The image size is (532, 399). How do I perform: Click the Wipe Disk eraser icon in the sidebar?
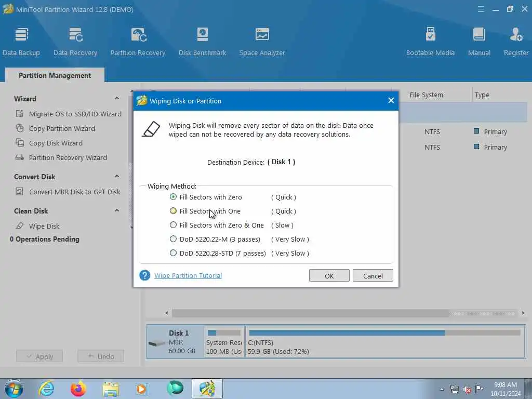(x=20, y=225)
